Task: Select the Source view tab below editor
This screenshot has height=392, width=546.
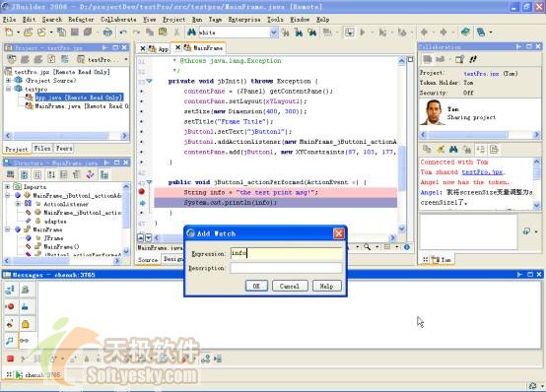Action: click(x=148, y=260)
